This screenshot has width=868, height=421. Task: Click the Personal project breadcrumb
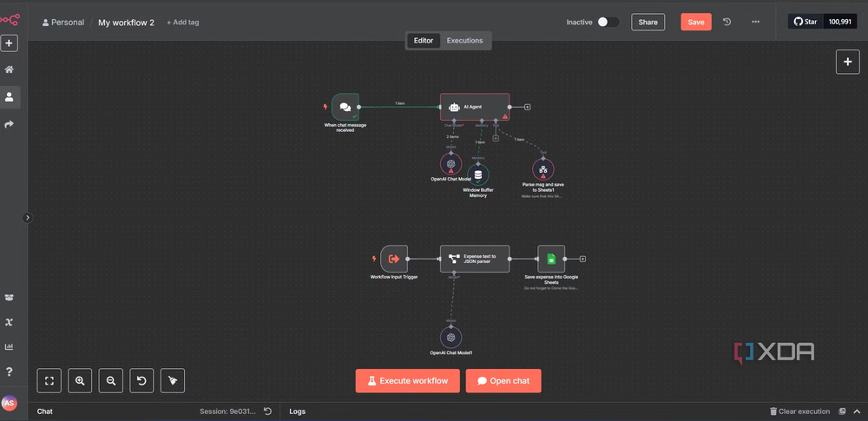(x=63, y=23)
